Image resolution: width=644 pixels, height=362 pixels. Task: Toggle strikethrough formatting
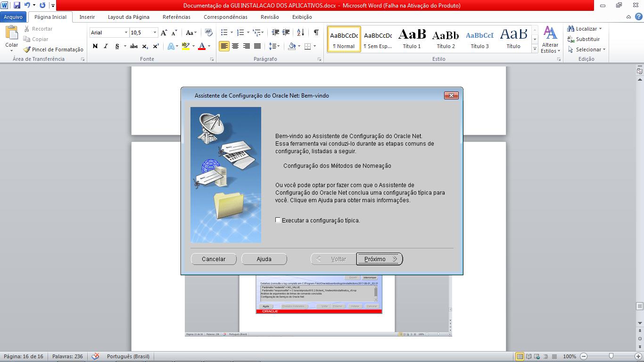133,46
